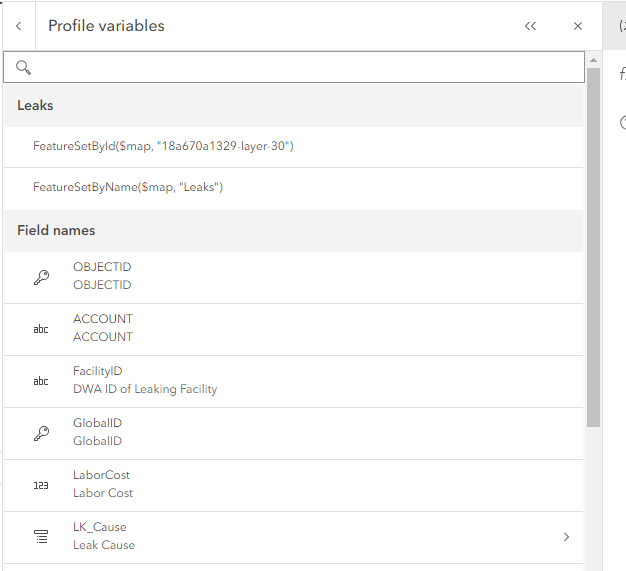Insert FeatureSetByName Leaks expression
Image resolution: width=626 pixels, height=571 pixels.
point(128,187)
